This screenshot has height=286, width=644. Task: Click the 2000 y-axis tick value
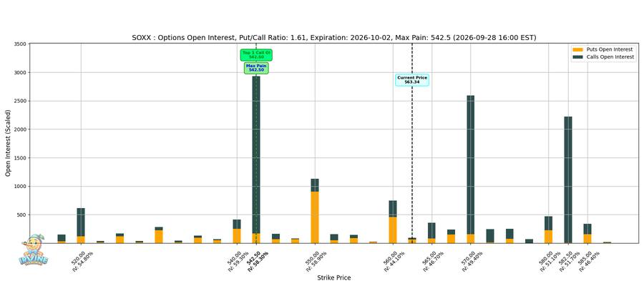tap(21, 129)
